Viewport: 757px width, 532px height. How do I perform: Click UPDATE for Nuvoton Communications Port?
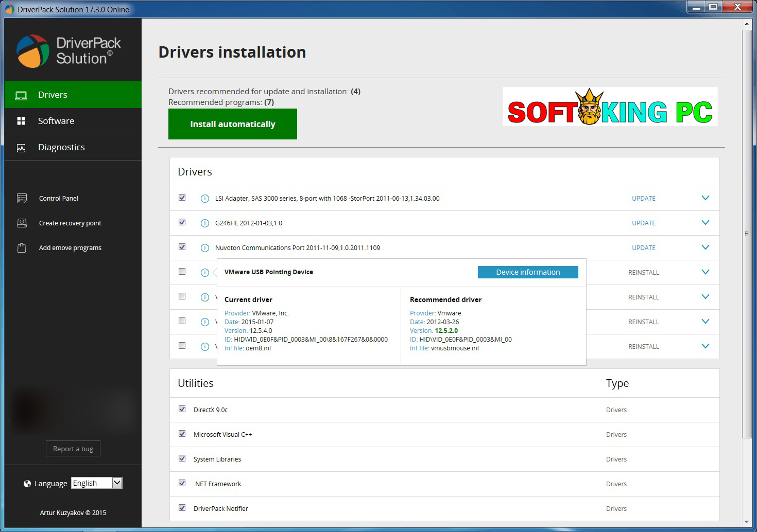pos(644,248)
